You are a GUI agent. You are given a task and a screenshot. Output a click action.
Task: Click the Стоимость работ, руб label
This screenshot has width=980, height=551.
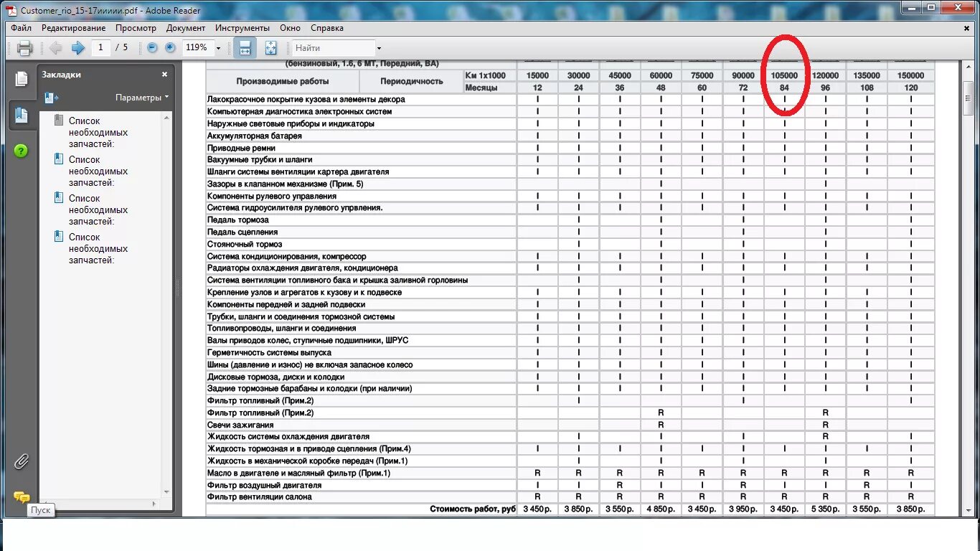click(x=473, y=509)
